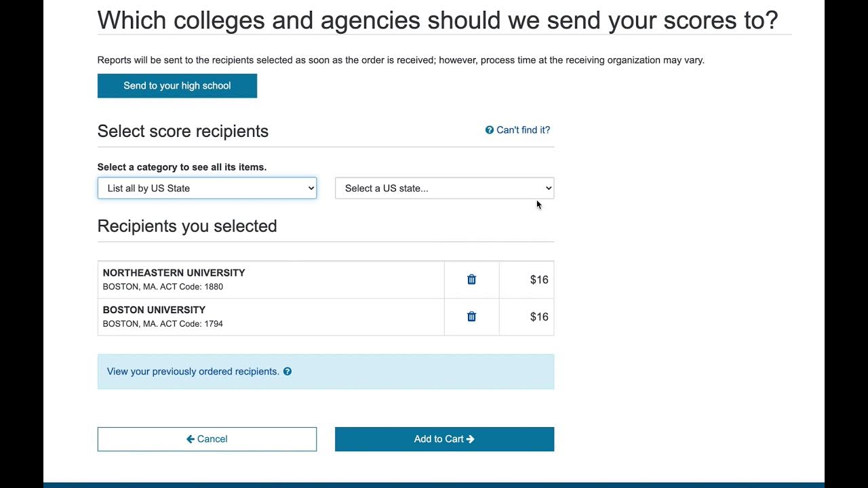
Task: Click the "Send to your high school" button
Action: [177, 86]
